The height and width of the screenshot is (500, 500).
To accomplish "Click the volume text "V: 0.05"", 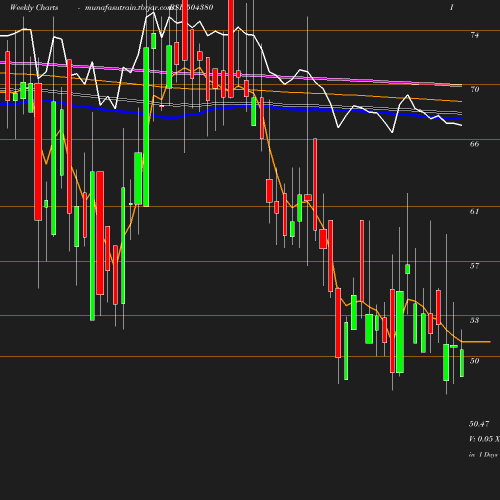I will click(x=482, y=439).
